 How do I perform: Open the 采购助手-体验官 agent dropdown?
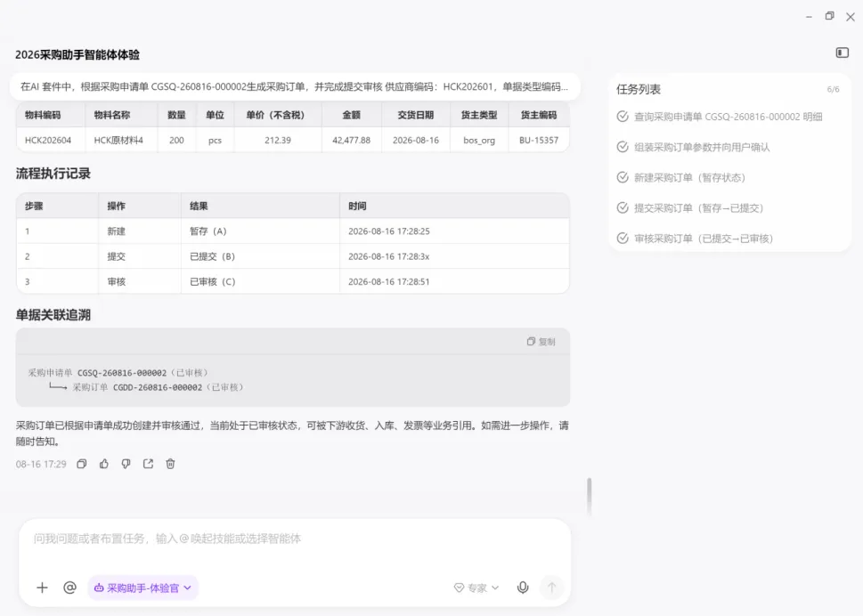pyautogui.click(x=143, y=588)
